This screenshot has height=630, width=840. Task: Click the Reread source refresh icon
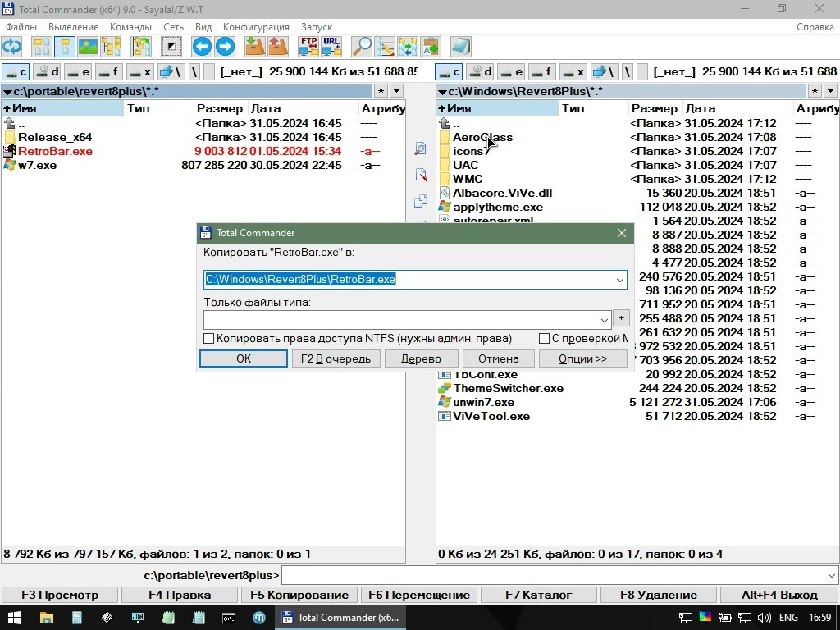(11, 47)
